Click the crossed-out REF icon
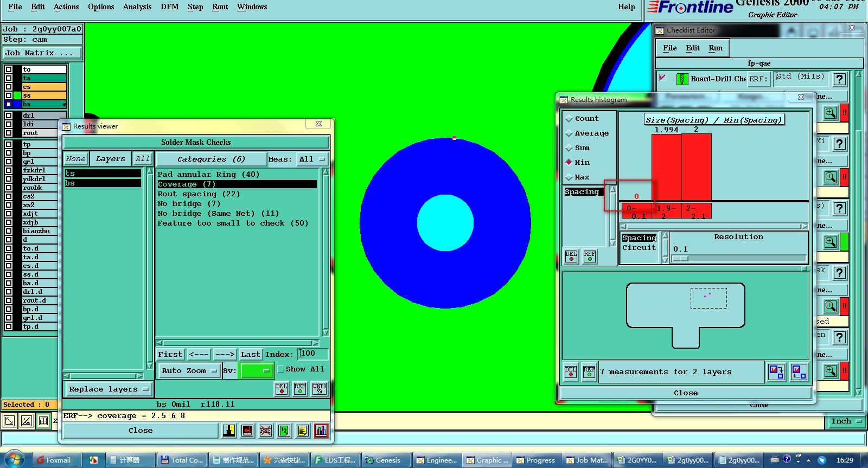Screen dimensions: 868x468 266,431
